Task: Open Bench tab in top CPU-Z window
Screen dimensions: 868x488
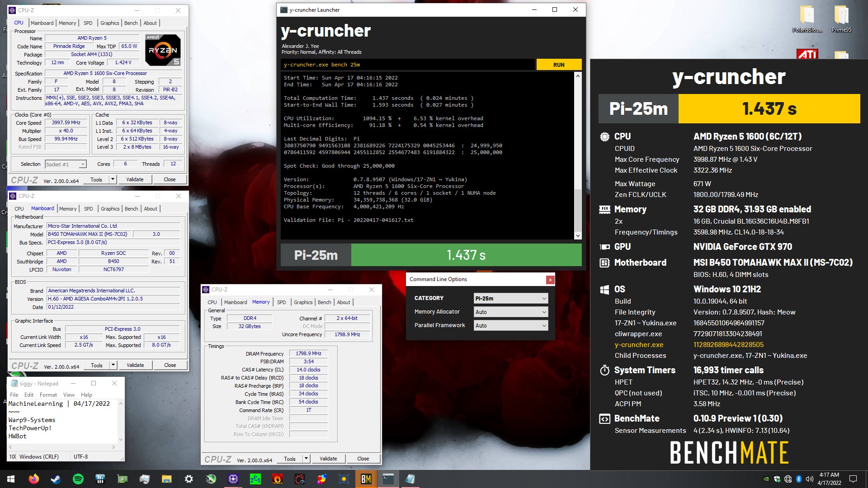Action: click(131, 23)
